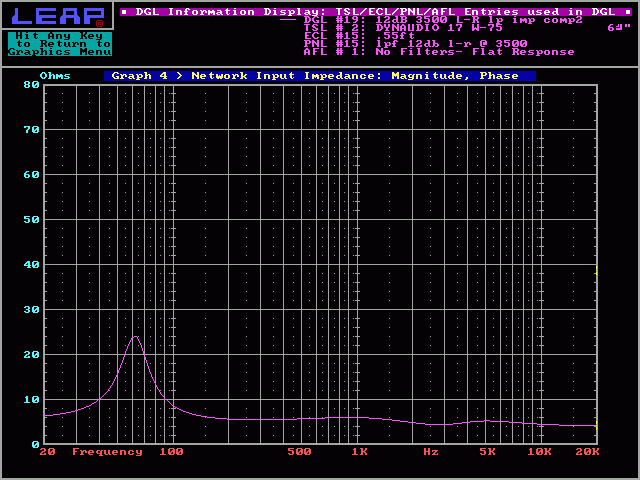Click the Hz unit label on the axis
This screenshot has width=640, height=480.
tap(431, 452)
